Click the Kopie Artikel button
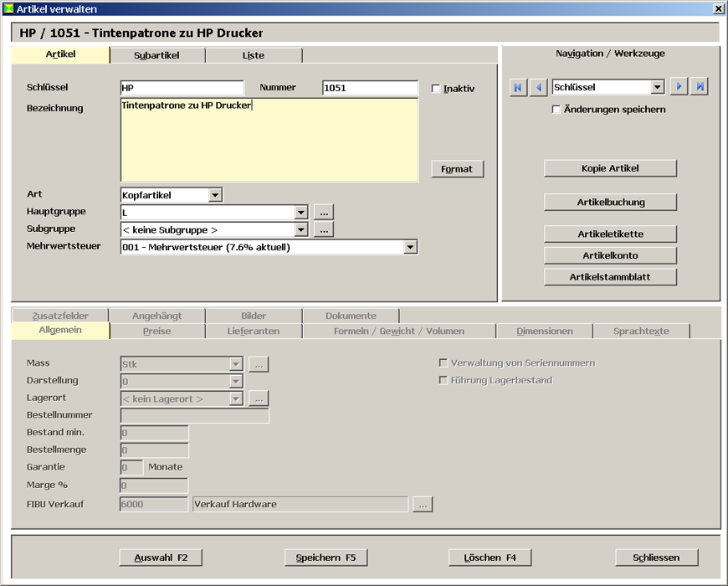The height and width of the screenshot is (586, 728). pyautogui.click(x=610, y=168)
